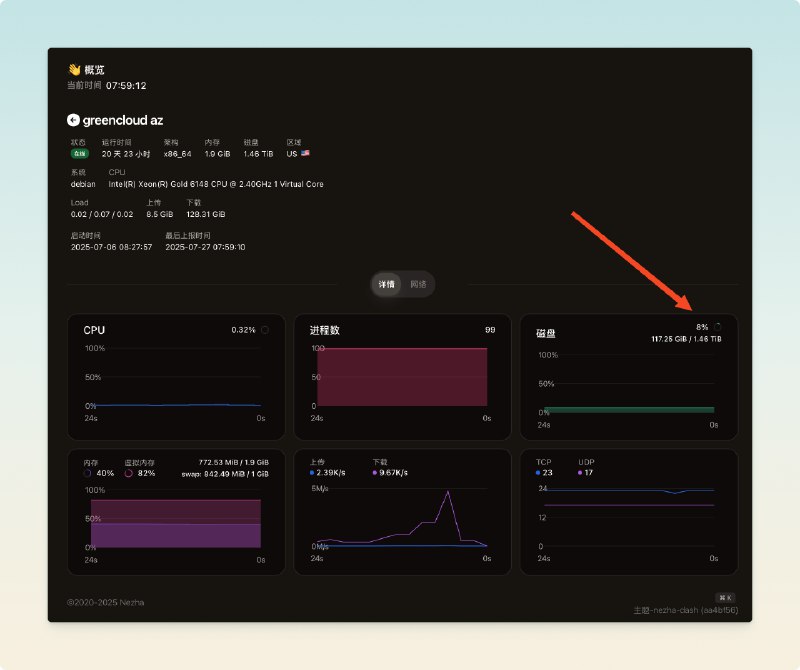Click the blue TCP legend dot
800x670 pixels.
539,472
